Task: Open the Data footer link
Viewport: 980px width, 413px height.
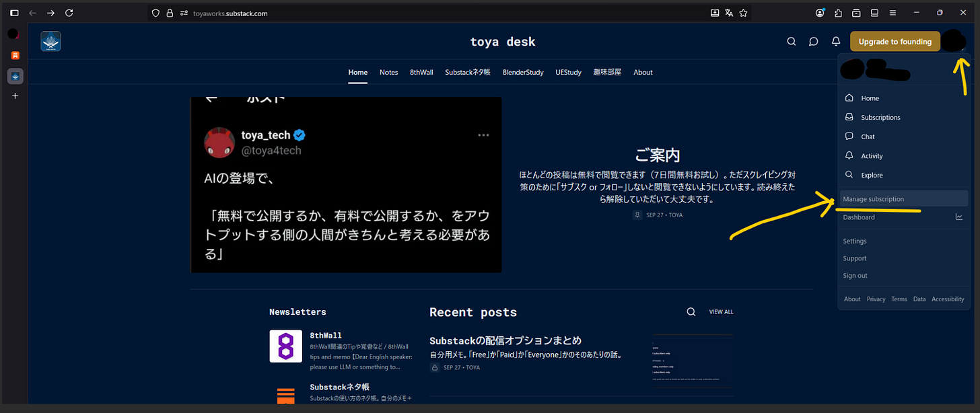Action: coord(919,299)
